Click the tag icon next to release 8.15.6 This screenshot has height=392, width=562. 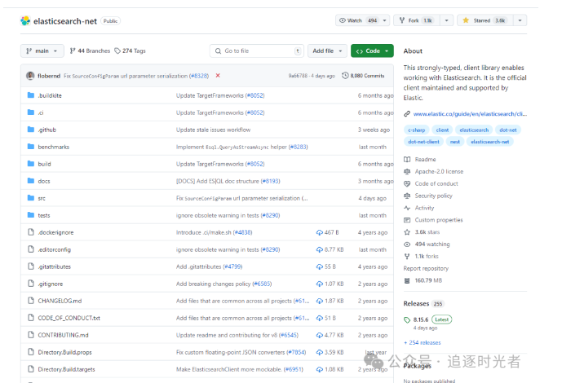[407, 319]
